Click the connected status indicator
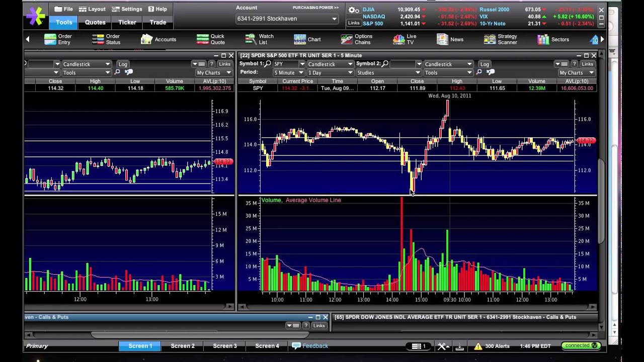The image size is (644, 362). coord(580,345)
